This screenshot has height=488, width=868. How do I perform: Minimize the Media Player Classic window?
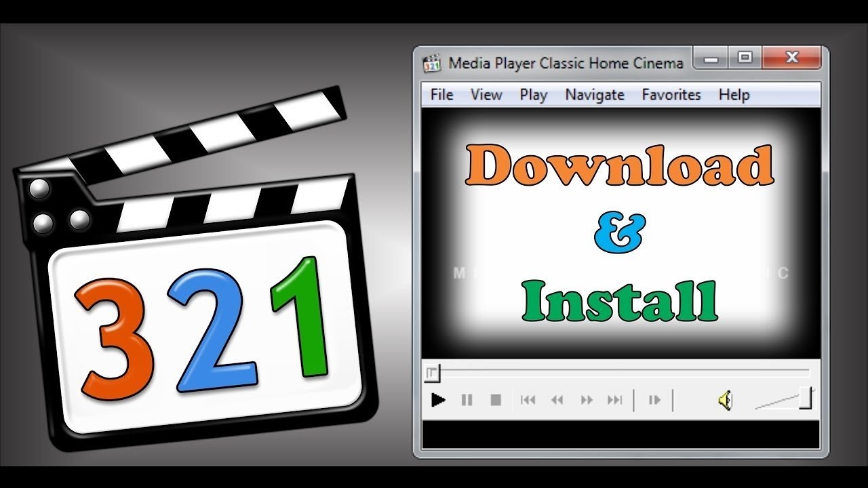click(x=711, y=60)
